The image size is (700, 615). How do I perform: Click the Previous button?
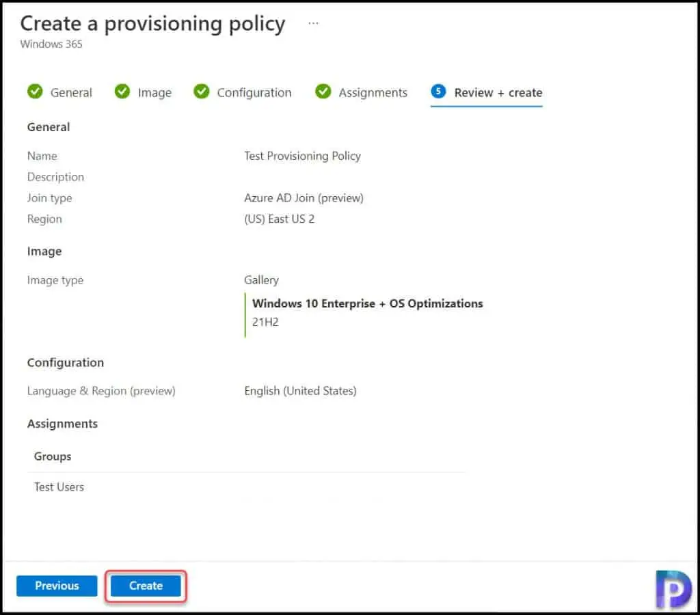pos(57,586)
